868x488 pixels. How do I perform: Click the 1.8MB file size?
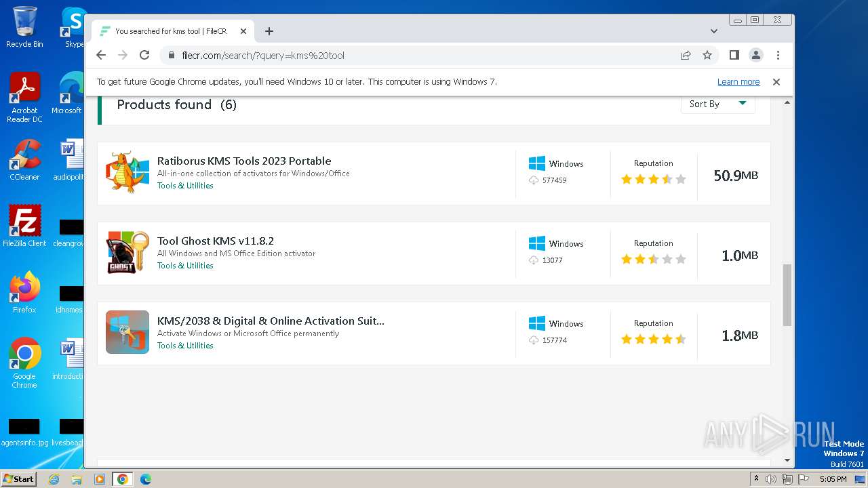coord(740,335)
